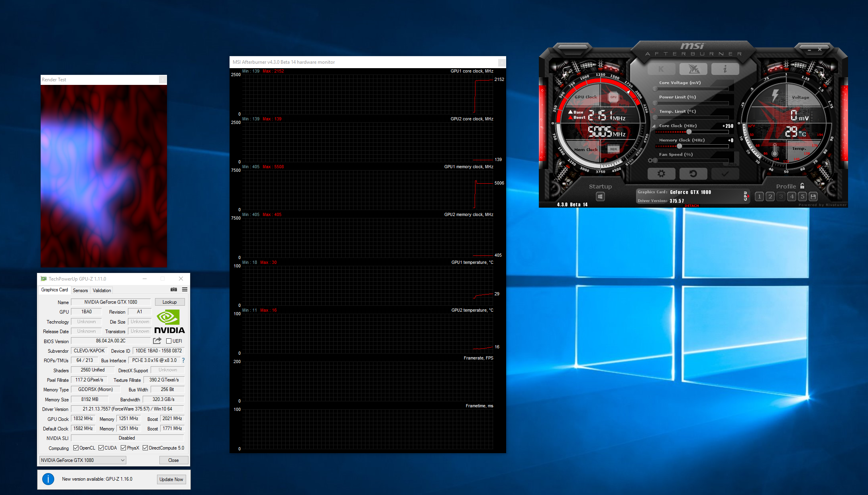Image resolution: width=868 pixels, height=495 pixels.
Task: Click the BIOS export share icon
Action: [157, 341]
